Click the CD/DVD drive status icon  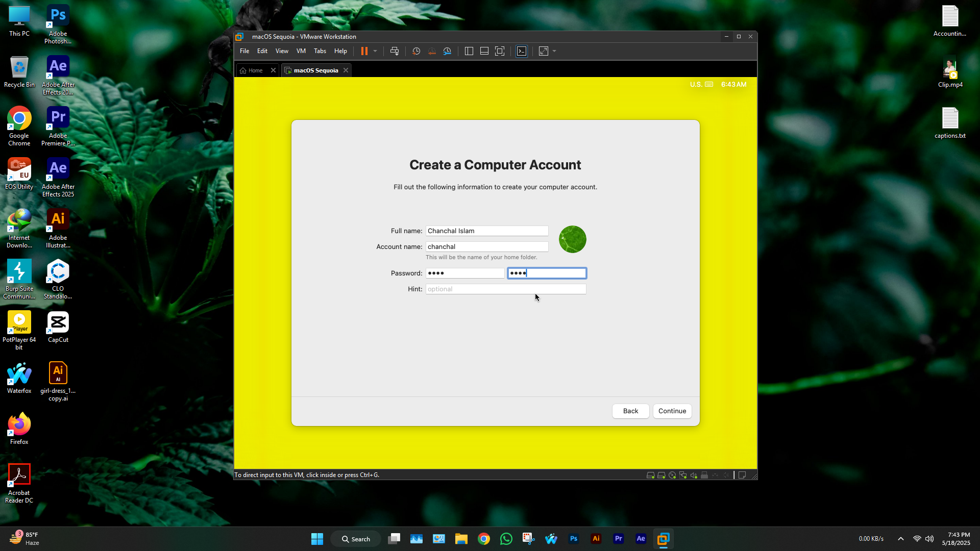point(672,475)
